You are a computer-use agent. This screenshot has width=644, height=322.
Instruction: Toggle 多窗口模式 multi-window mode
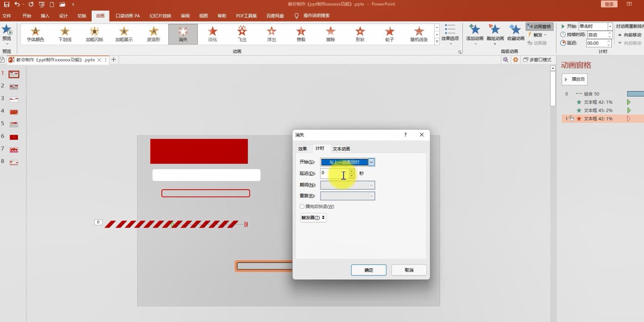(537, 60)
